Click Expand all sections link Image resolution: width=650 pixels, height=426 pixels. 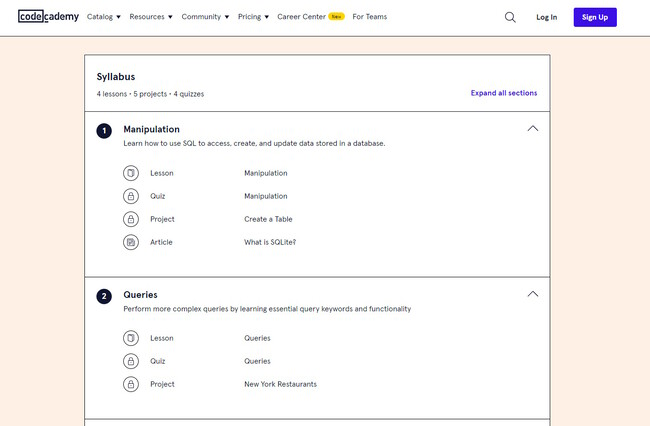[x=503, y=93]
